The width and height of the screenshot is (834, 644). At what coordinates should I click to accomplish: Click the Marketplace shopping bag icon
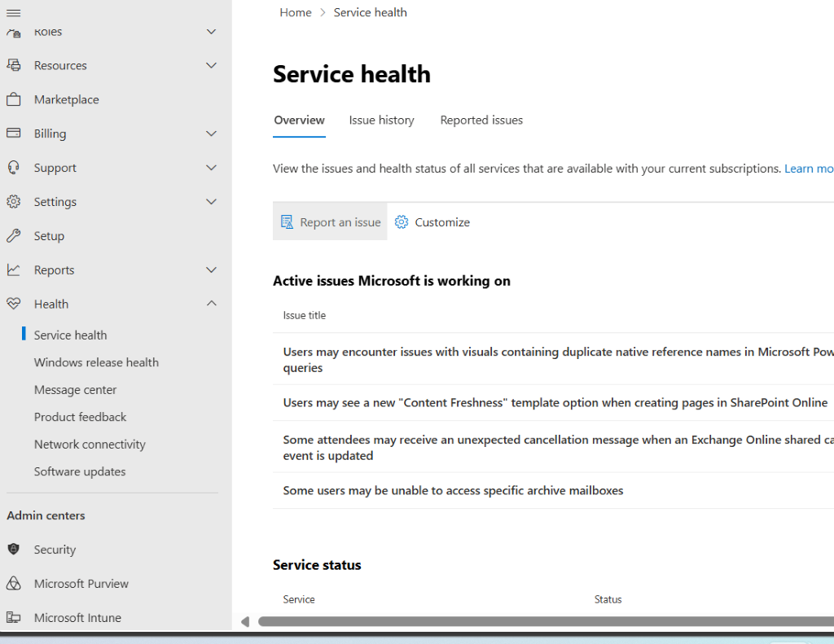tap(13, 99)
